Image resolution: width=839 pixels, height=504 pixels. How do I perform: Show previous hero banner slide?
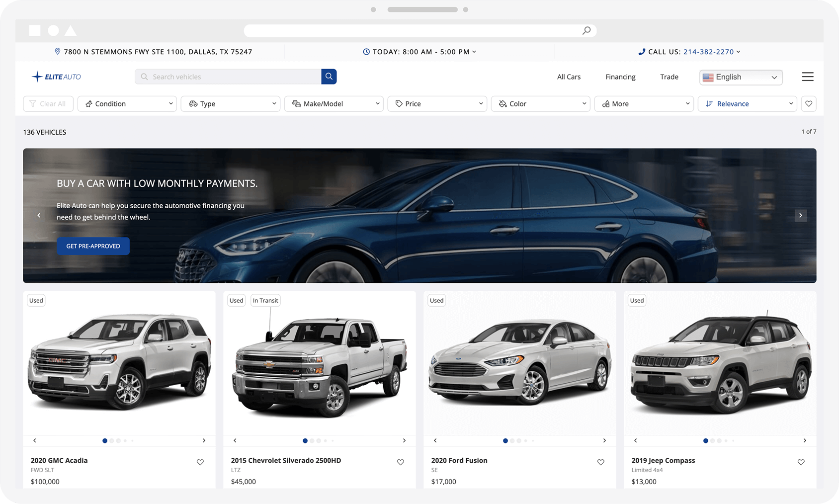point(39,215)
